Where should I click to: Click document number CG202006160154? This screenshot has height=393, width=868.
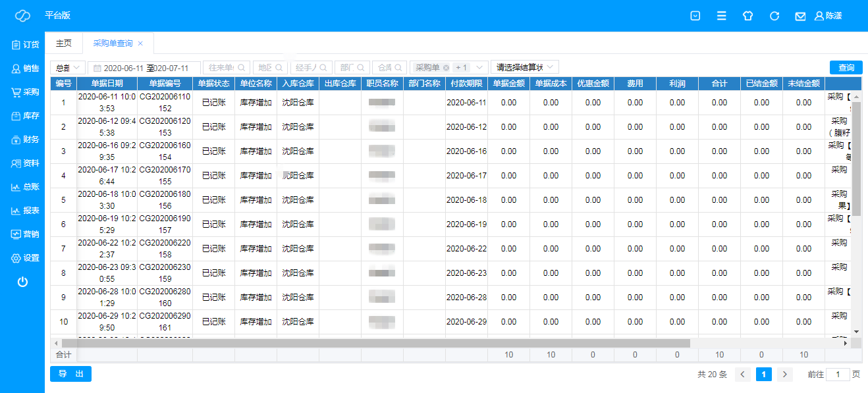point(165,151)
